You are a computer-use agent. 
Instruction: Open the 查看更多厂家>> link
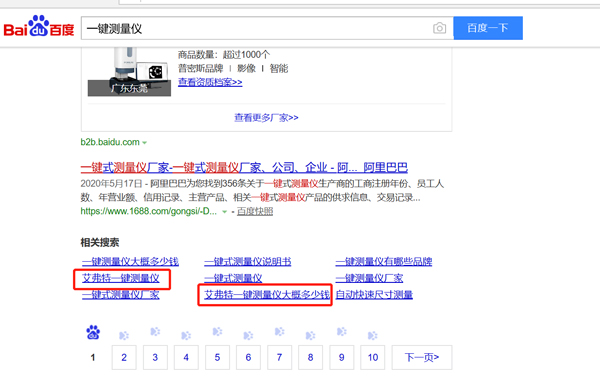coord(266,117)
